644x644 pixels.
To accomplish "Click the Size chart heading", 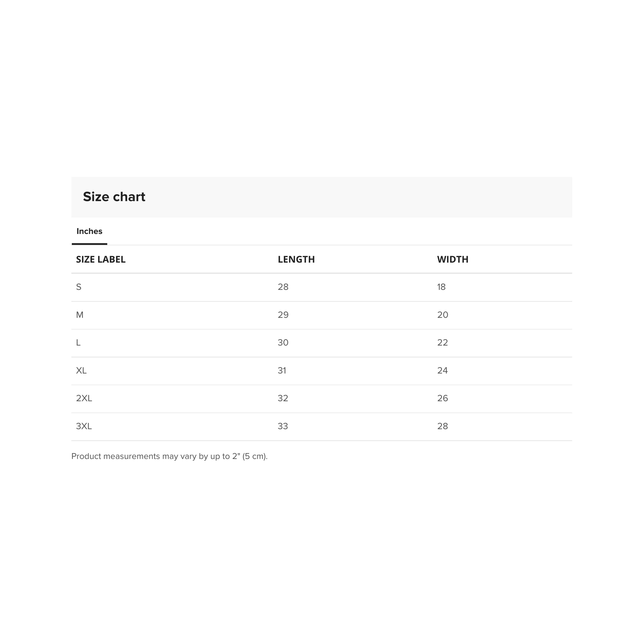I will [x=114, y=197].
